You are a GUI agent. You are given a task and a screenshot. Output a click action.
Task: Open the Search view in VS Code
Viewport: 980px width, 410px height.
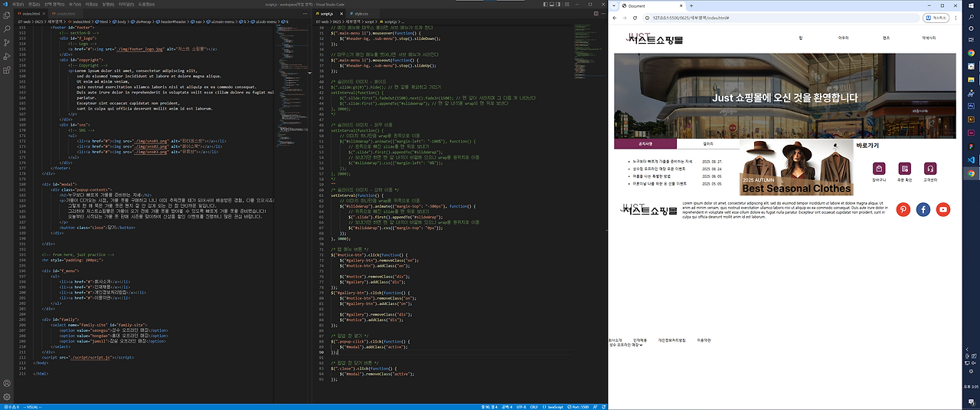pyautogui.click(x=7, y=28)
